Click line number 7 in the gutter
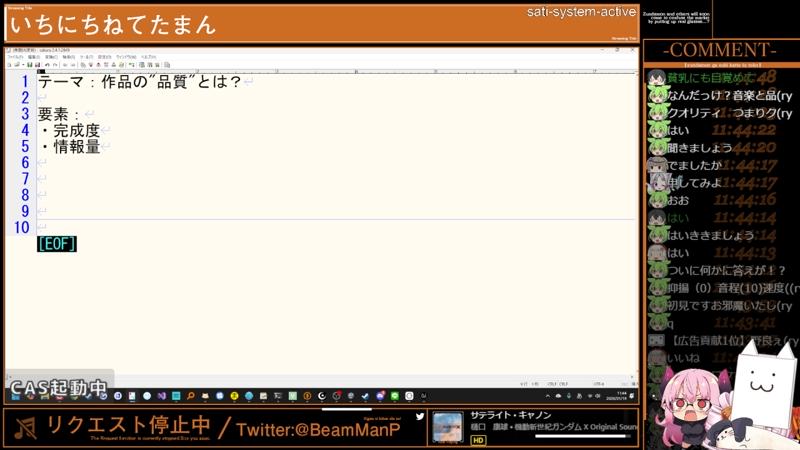The image size is (800, 450). coord(25,179)
